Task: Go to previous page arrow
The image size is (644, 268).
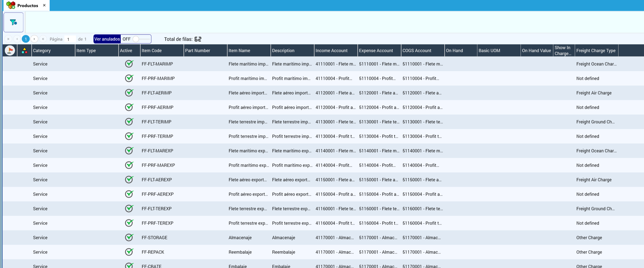Action: point(17,39)
